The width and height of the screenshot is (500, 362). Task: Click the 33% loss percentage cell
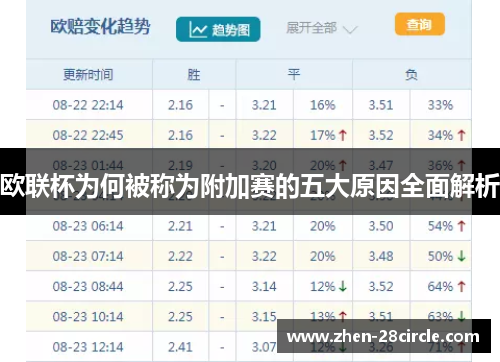440,105
